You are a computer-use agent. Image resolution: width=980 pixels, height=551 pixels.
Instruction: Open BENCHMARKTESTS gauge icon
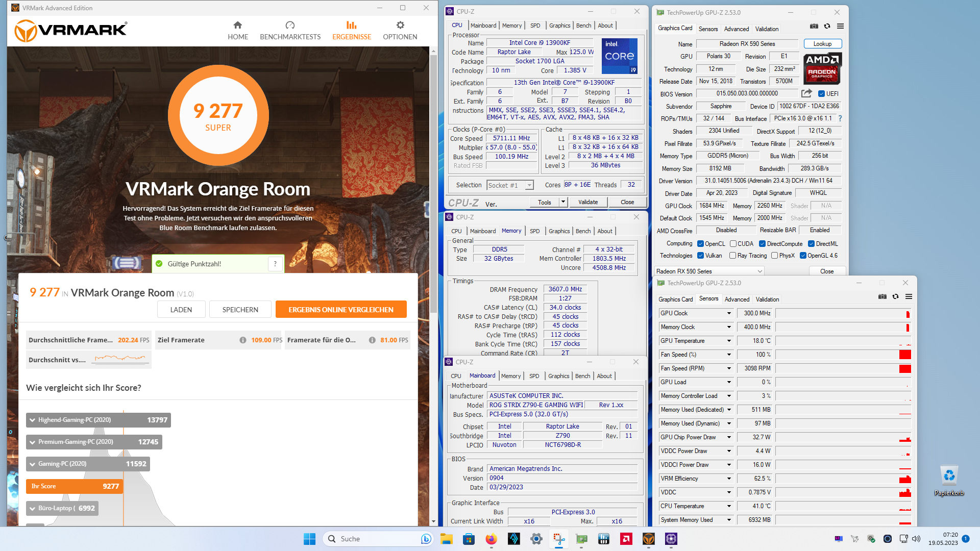290,25
